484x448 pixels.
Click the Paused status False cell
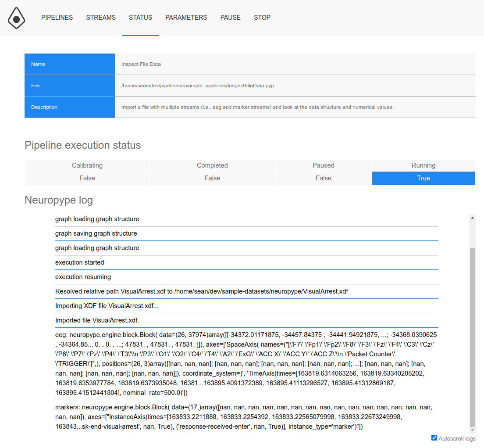pyautogui.click(x=323, y=178)
